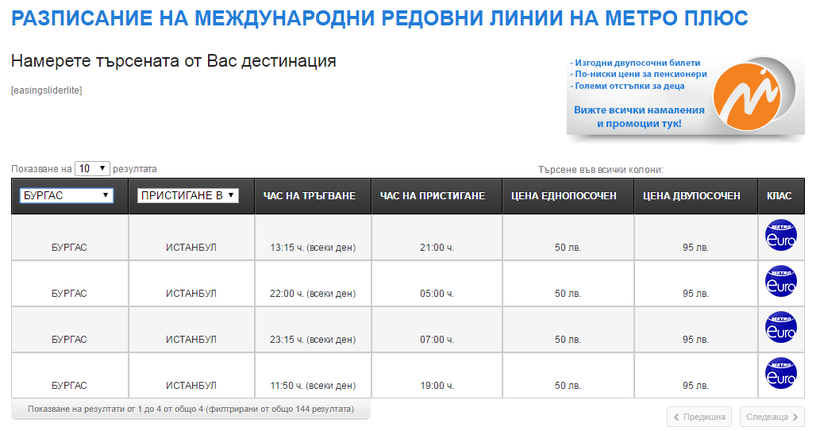Click arrival time '05:00 ч.'
Screen dimensions: 820x431
(437, 293)
